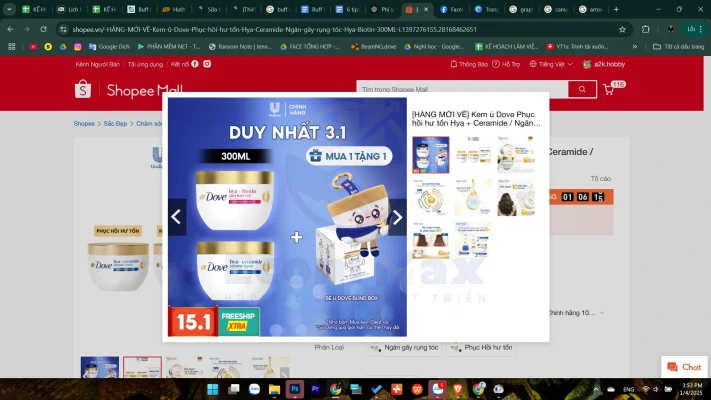
Task: Open Kênh Người Bán link
Action: [97, 64]
